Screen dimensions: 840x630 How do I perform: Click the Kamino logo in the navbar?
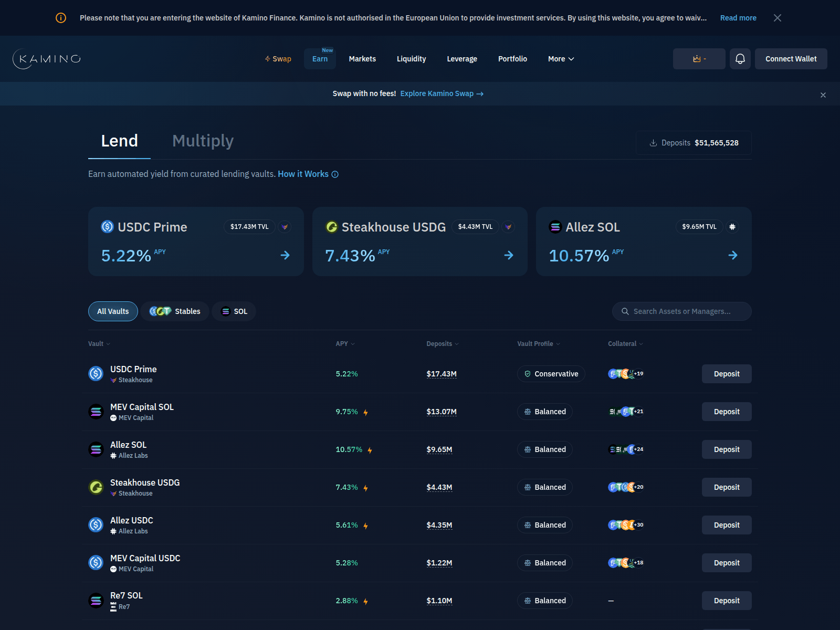click(x=46, y=59)
